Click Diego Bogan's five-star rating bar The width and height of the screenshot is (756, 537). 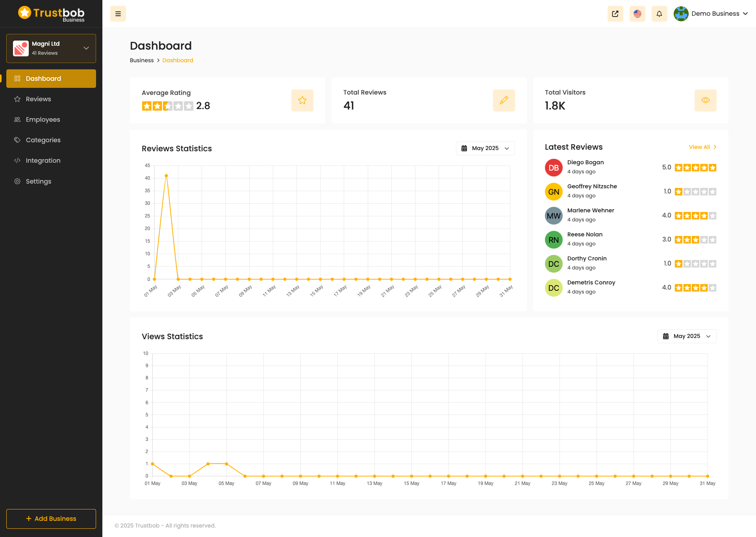pos(695,167)
